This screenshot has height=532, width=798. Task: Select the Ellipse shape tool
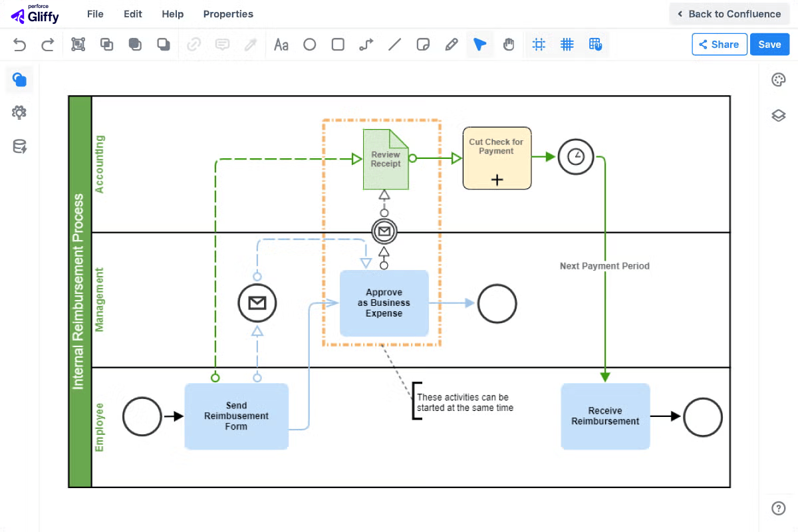click(x=310, y=45)
